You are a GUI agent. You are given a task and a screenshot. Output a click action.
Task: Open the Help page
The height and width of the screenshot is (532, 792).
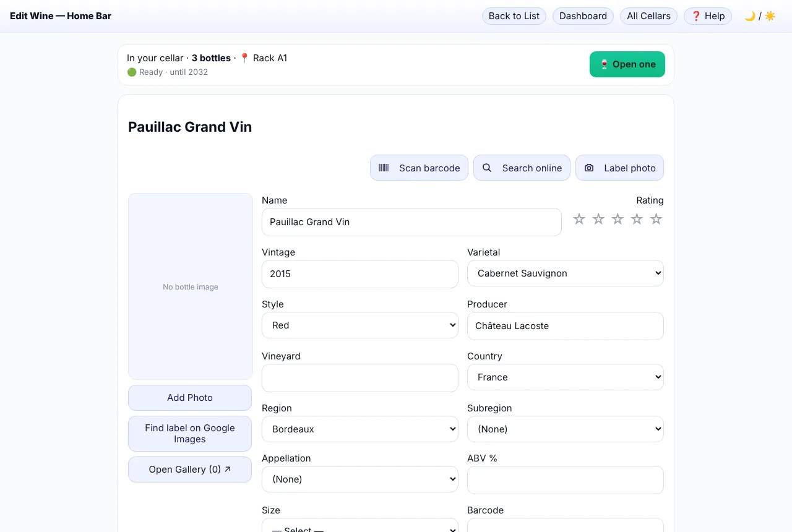click(708, 16)
